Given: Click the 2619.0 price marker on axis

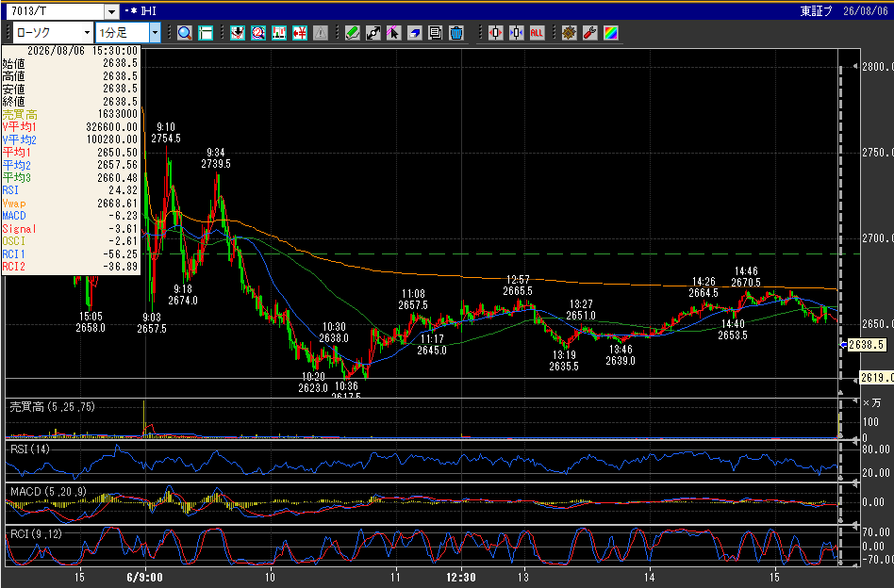Looking at the screenshot, I should pos(876,378).
